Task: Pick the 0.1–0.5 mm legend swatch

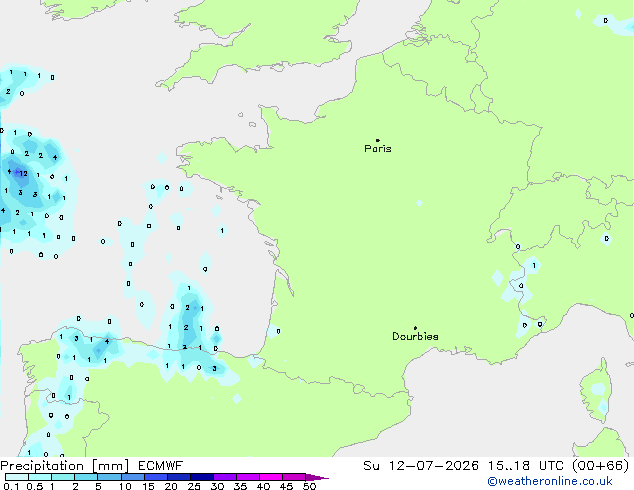Action: coord(17,477)
